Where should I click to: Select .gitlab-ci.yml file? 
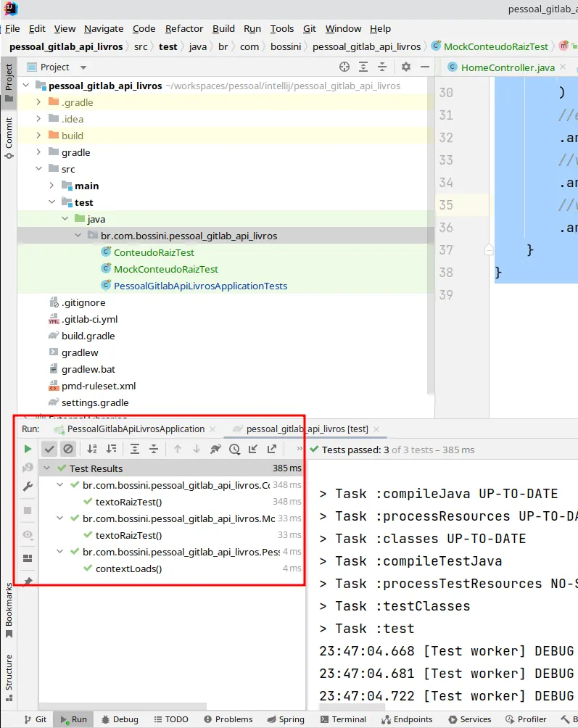[90, 320]
